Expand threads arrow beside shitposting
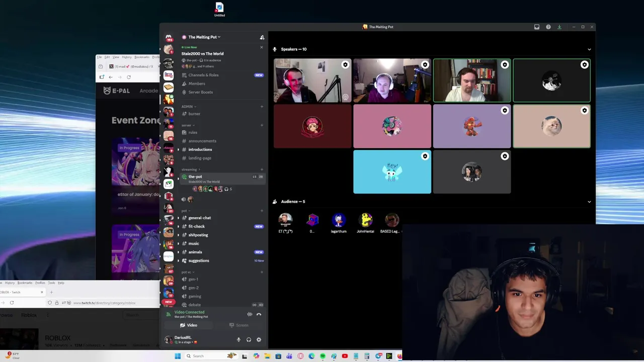The width and height of the screenshot is (644, 362). pyautogui.click(x=178, y=235)
